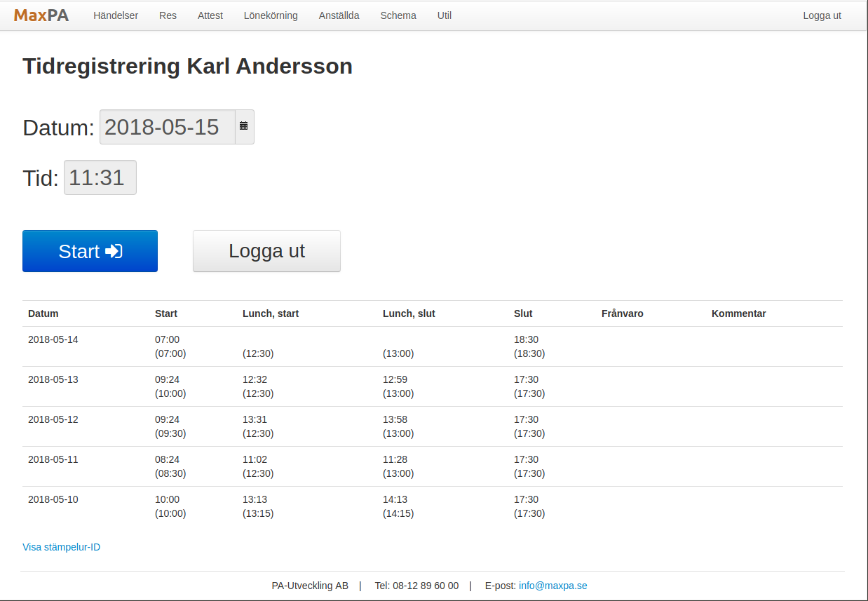Select the 2018-05-11 date cell
Screen dimensions: 868x601
pos(53,459)
